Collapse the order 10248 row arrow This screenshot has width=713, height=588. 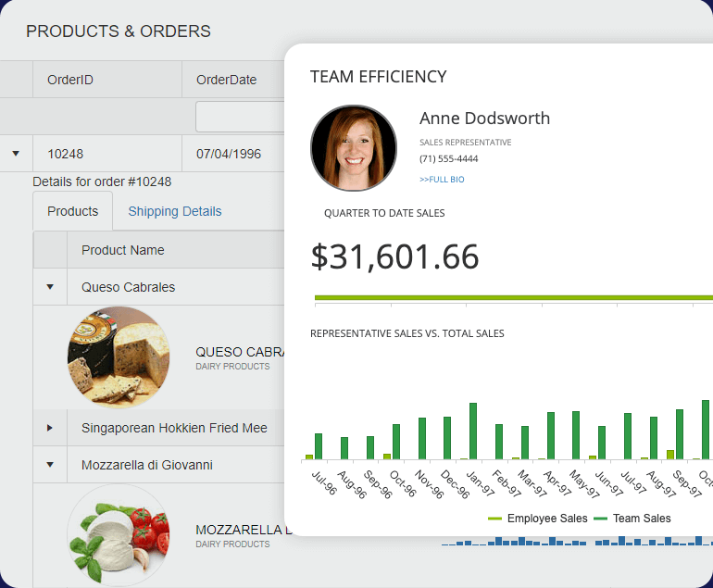tap(16, 154)
